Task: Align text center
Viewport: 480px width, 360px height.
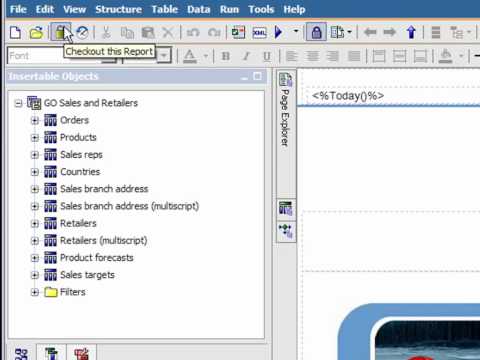Action: [312, 56]
